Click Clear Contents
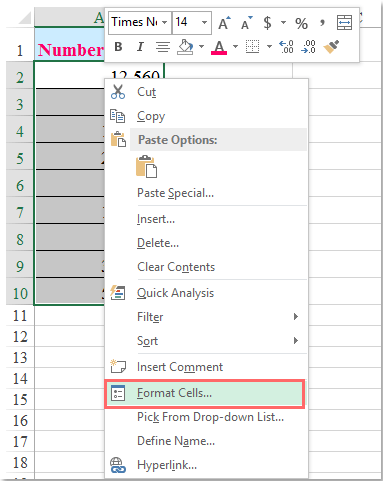Image resolution: width=383 pixels, height=481 pixels. tap(176, 267)
